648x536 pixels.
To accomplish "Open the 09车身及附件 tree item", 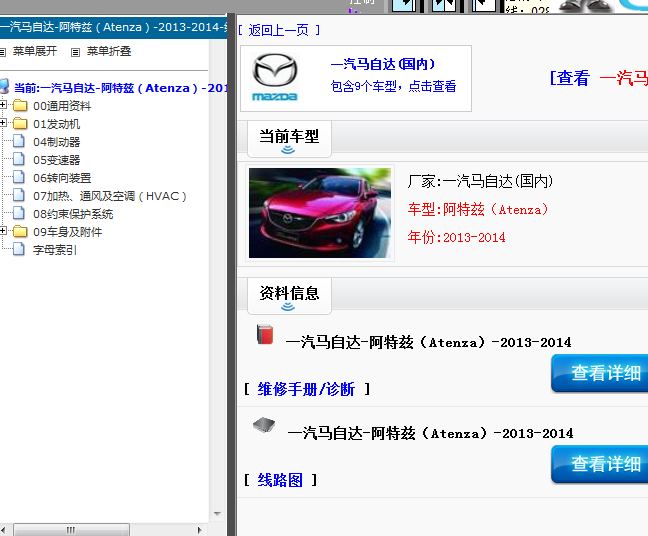I will pos(67,232).
